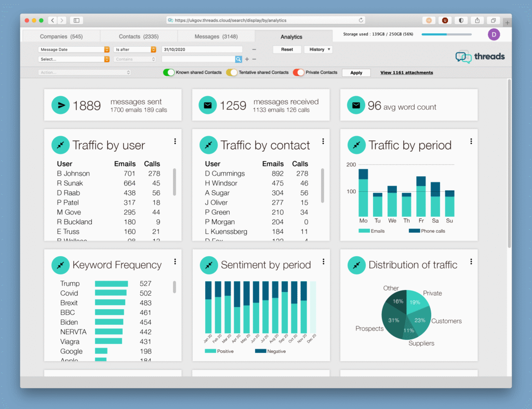Image resolution: width=532 pixels, height=409 pixels.
Task: Click the messages sent paper plane icon
Action: pos(61,104)
